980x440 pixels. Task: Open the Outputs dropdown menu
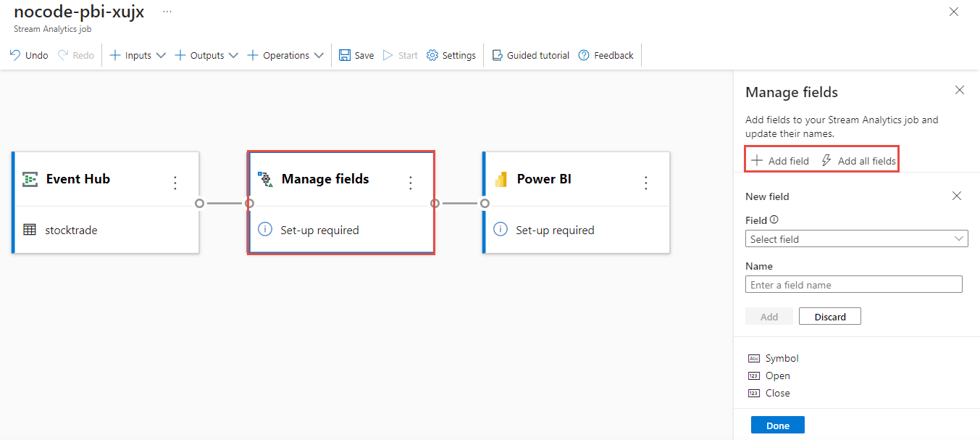(x=206, y=55)
